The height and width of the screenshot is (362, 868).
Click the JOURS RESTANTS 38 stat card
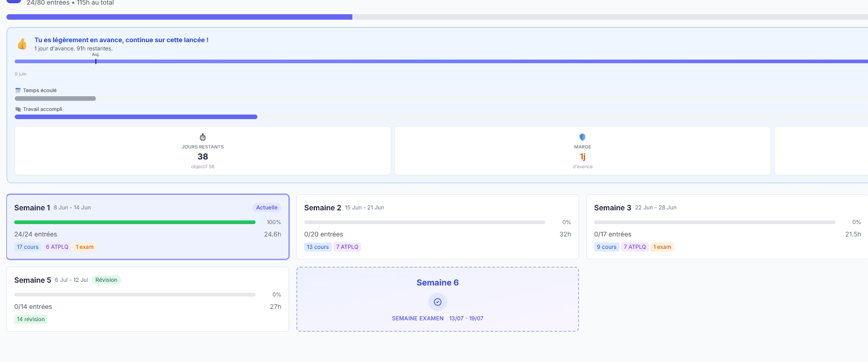[203, 151]
